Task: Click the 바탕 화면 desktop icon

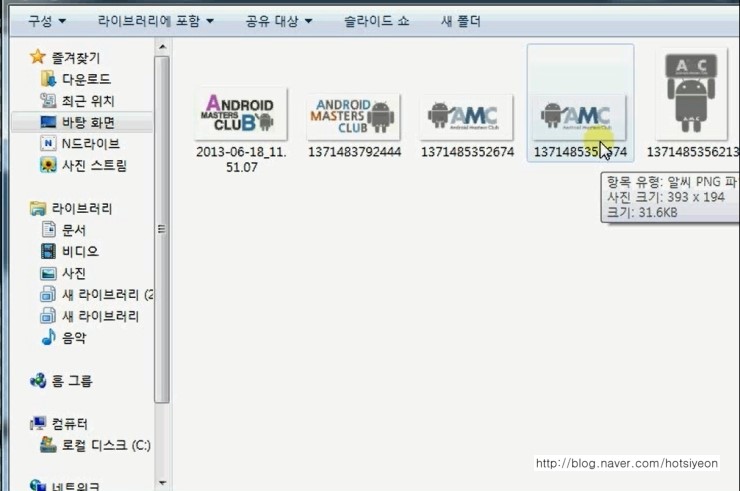Action: click(x=48, y=122)
